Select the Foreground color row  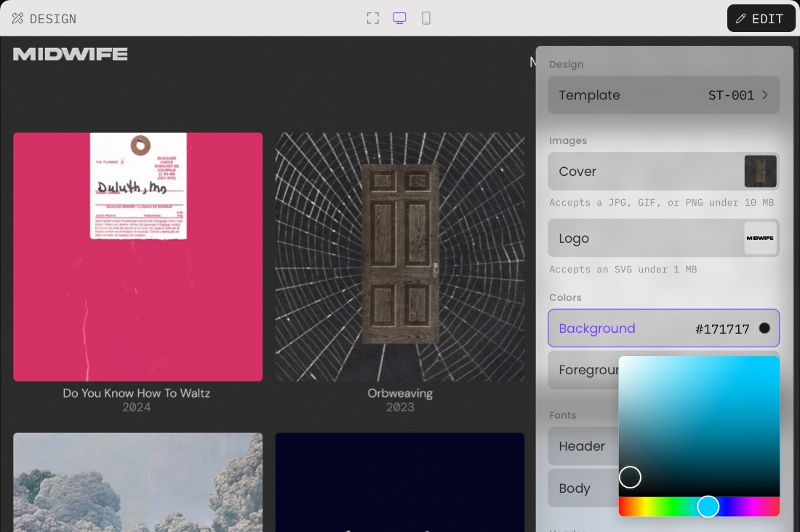click(583, 370)
